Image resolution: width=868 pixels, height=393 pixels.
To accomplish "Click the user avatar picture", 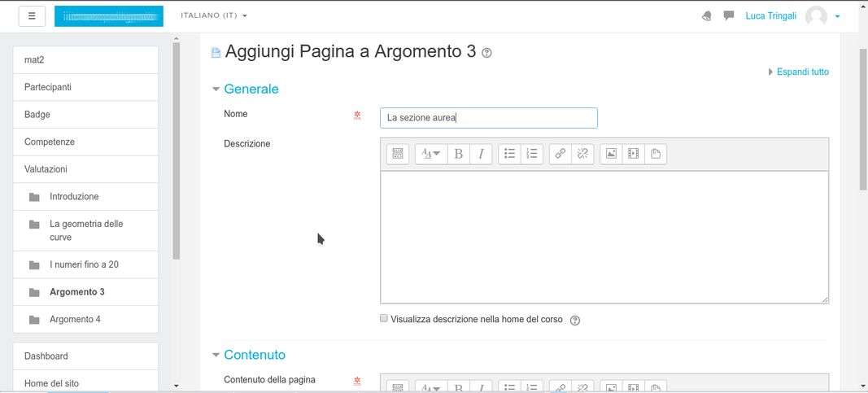I will [x=816, y=16].
